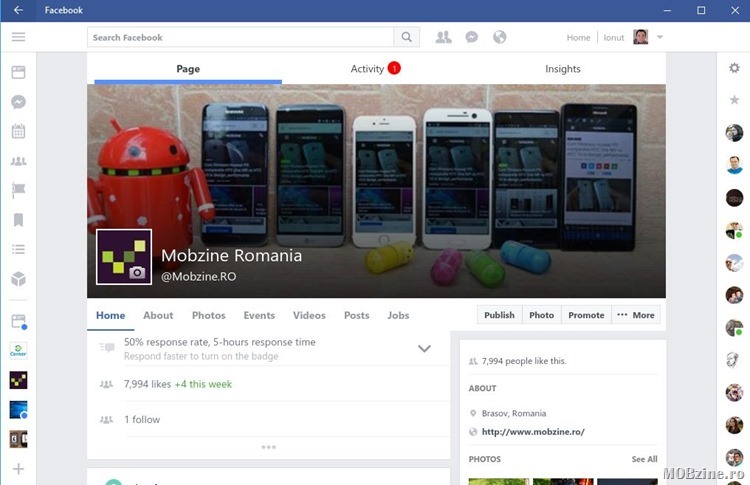Viewport: 750px width, 485px height.
Task: Switch to the Activity tab
Action: [x=375, y=69]
